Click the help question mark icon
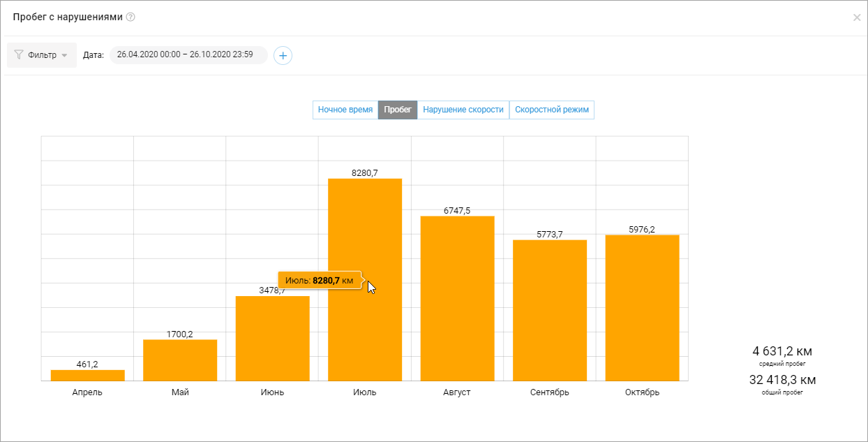This screenshot has height=442, width=868. (x=130, y=17)
